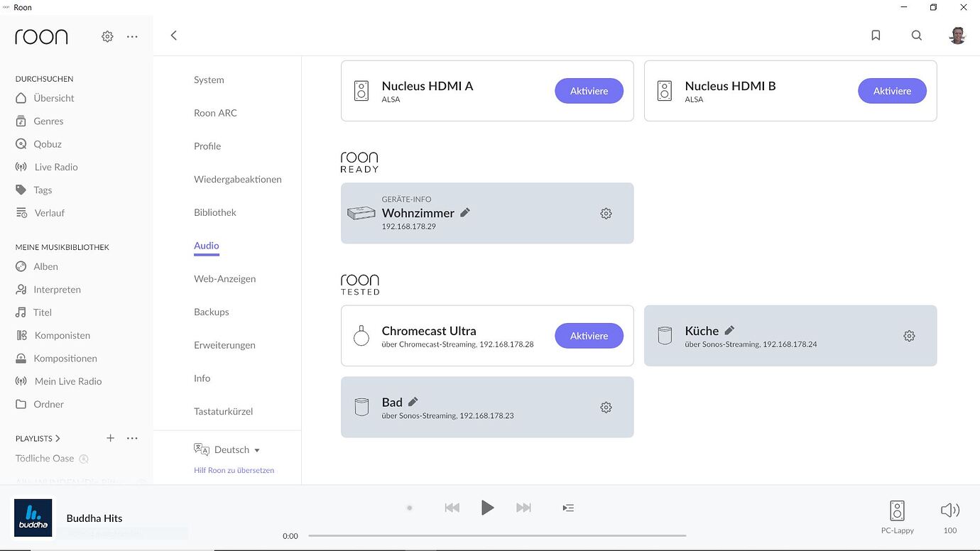Expand the Playlists section chevron
The image size is (980, 551).
pyautogui.click(x=58, y=439)
